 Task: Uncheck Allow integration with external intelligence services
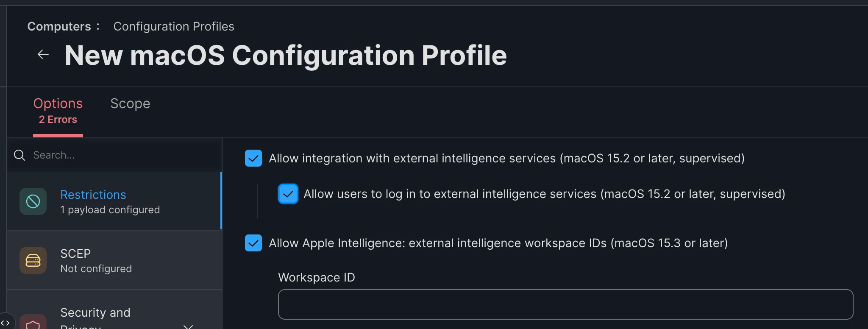click(x=253, y=158)
